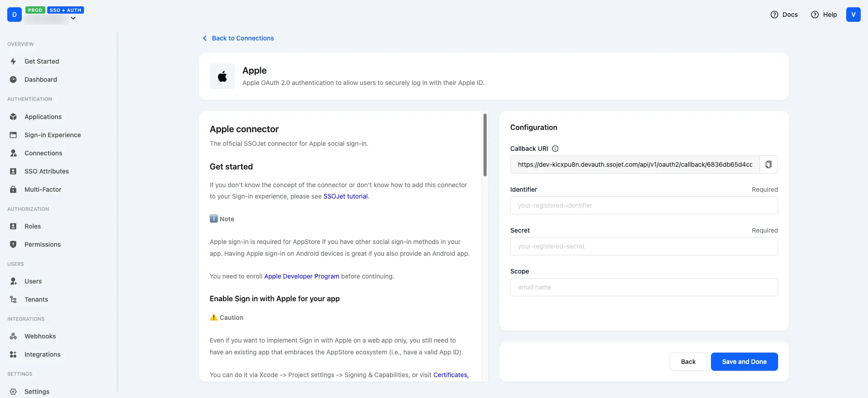The width and height of the screenshot is (868, 398).
Task: Click the Help question mark icon
Action: click(x=815, y=15)
